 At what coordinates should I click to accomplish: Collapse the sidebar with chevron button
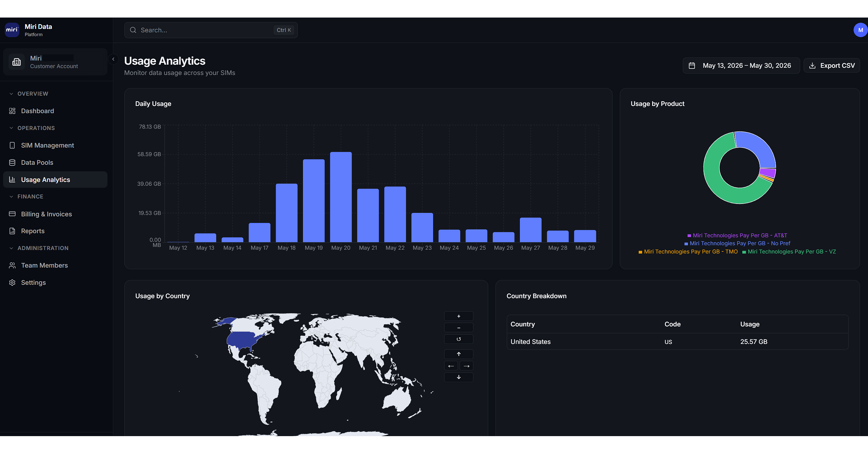(113, 59)
